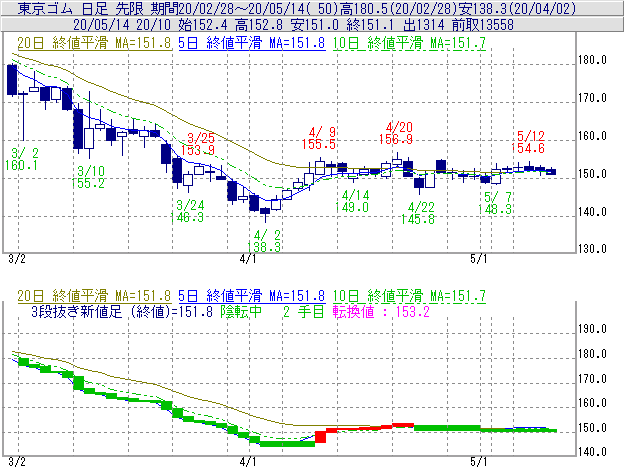Click the 180.0 price axis label on top chart

click(593, 60)
